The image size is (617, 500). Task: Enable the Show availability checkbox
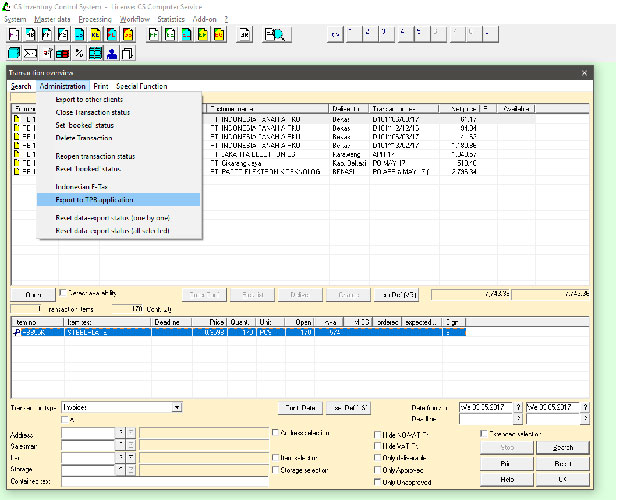63,293
